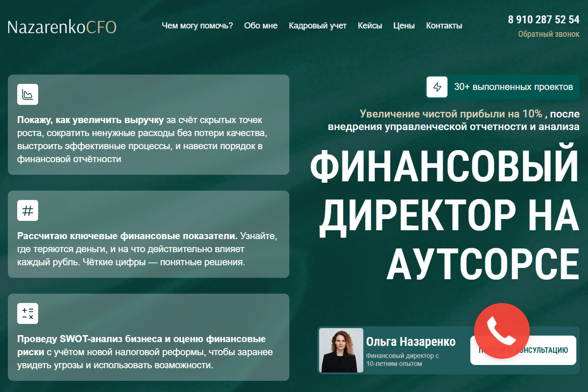Click "Рассчитаю ключевые финансовые показатели." text
This screenshot has width=588, height=392.
(x=127, y=236)
